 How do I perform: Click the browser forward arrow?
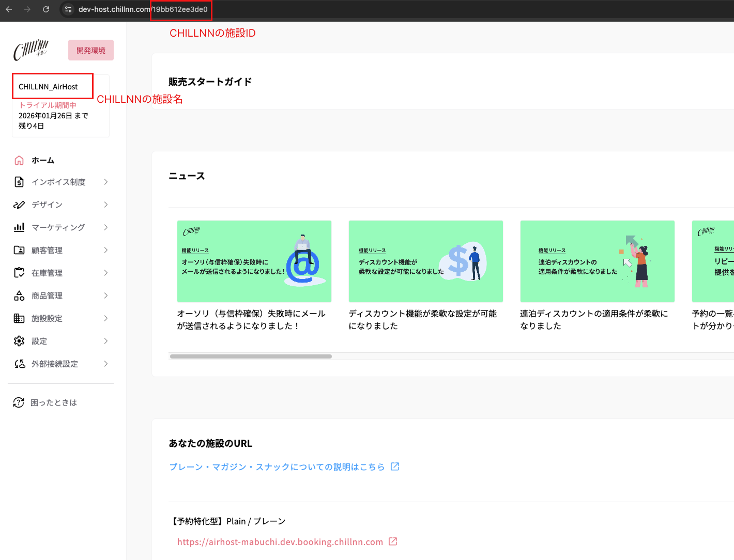(x=27, y=9)
